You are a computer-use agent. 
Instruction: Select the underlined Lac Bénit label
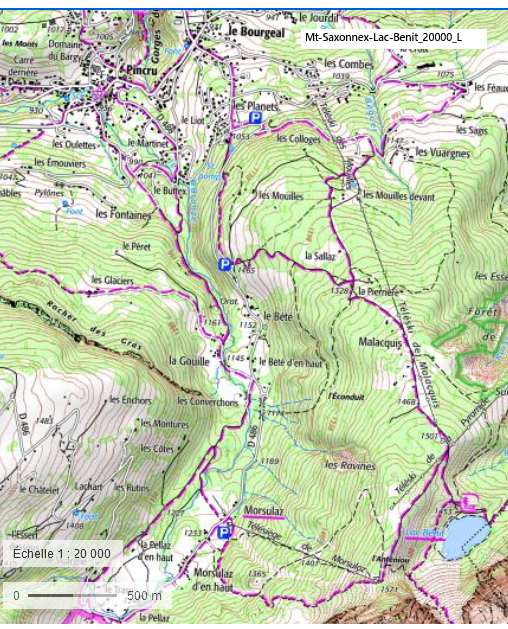coord(425,533)
